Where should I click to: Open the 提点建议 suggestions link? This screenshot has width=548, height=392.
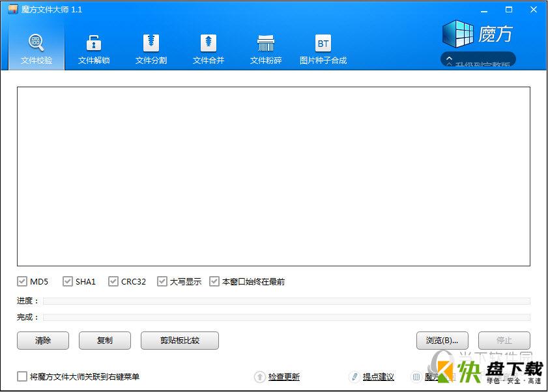pos(378,376)
